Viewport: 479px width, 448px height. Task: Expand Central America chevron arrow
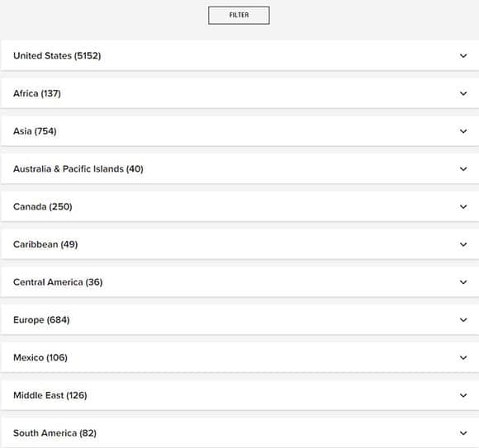(x=463, y=282)
